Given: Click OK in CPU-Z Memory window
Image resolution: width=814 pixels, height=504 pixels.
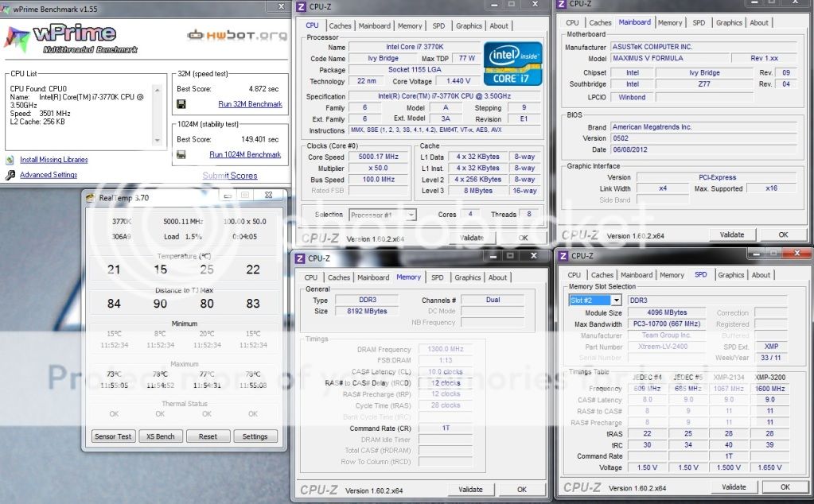Looking at the screenshot, I should pyautogui.click(x=522, y=490).
